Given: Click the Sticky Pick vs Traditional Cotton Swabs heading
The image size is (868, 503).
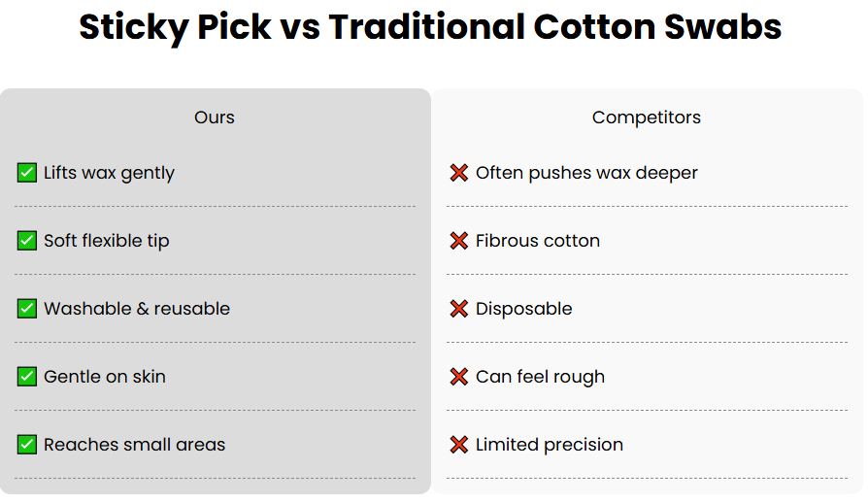Looking at the screenshot, I should pyautogui.click(x=430, y=27).
